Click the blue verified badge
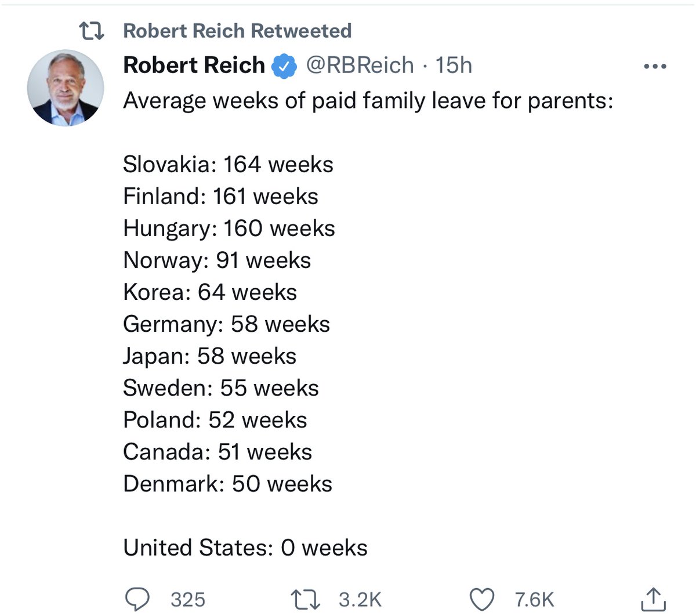Screen dimensions: 696x616 (284, 66)
